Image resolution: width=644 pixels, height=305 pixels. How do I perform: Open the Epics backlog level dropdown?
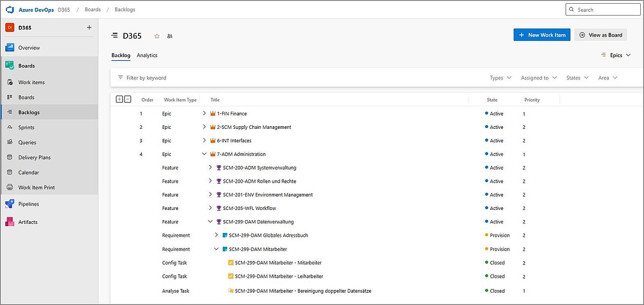[616, 55]
